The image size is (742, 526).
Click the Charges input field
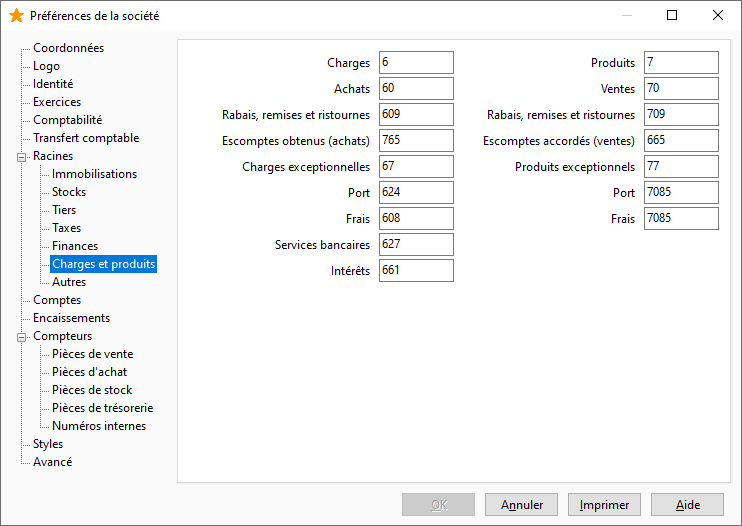tap(416, 62)
